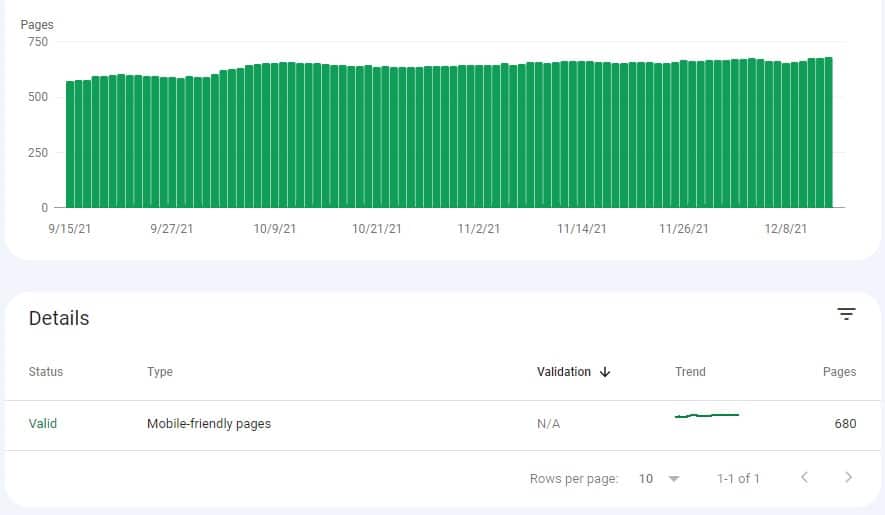
Task: Open the Details filter icon
Action: [x=846, y=314]
